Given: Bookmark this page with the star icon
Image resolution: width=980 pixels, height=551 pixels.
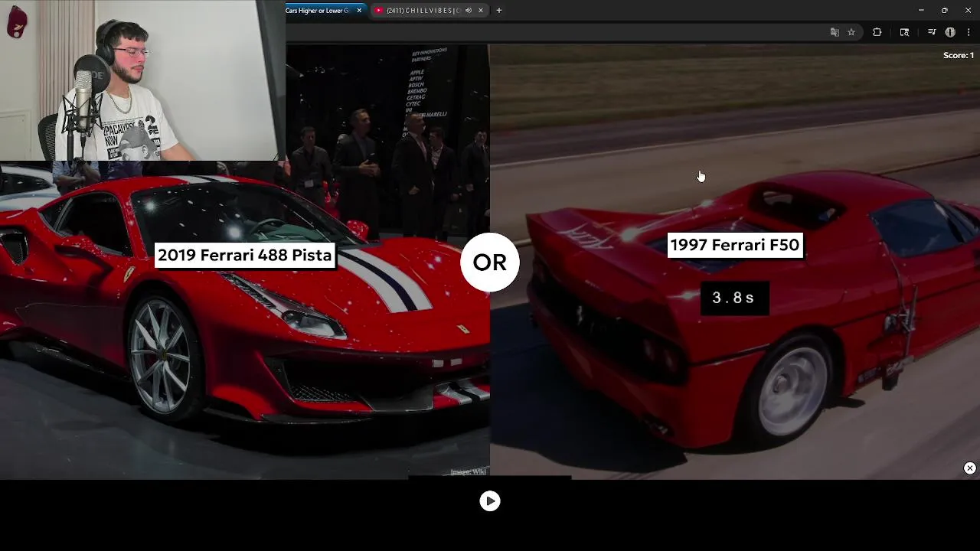Looking at the screenshot, I should (x=851, y=32).
